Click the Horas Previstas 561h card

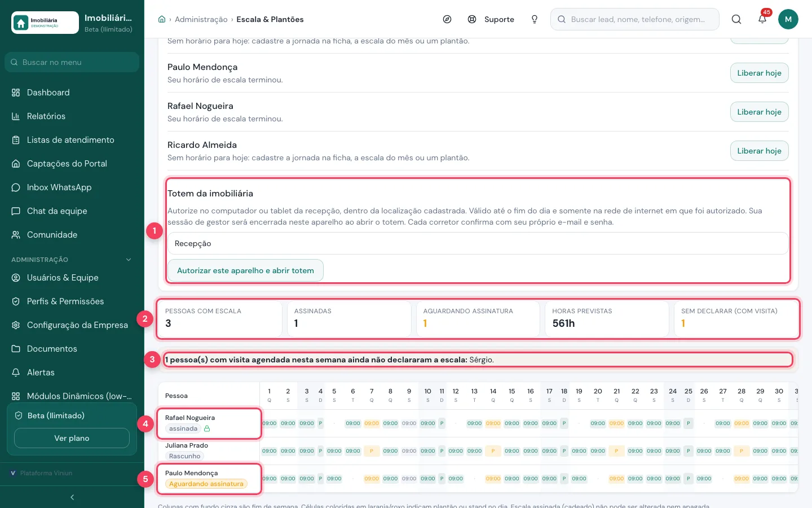pyautogui.click(x=607, y=319)
